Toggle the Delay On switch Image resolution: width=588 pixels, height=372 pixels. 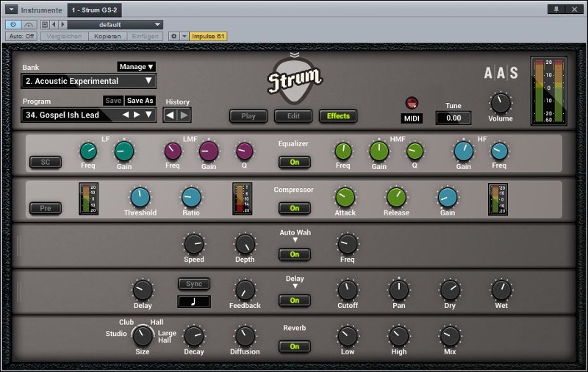tap(295, 301)
